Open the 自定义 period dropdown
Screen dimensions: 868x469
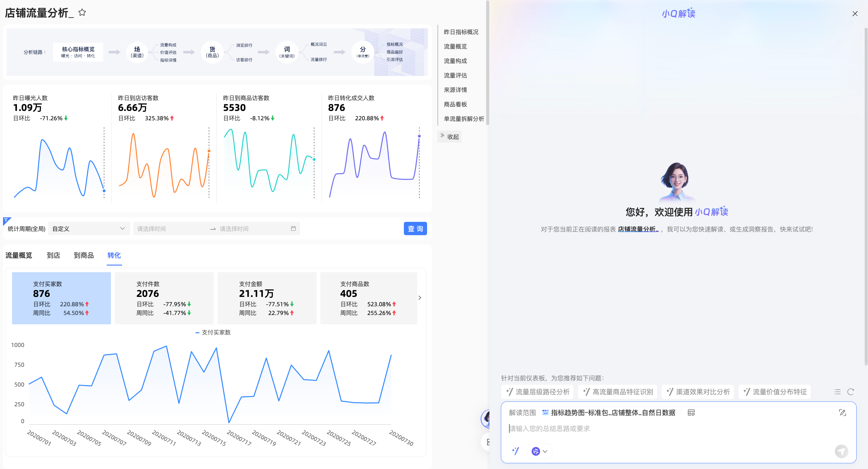pos(89,229)
